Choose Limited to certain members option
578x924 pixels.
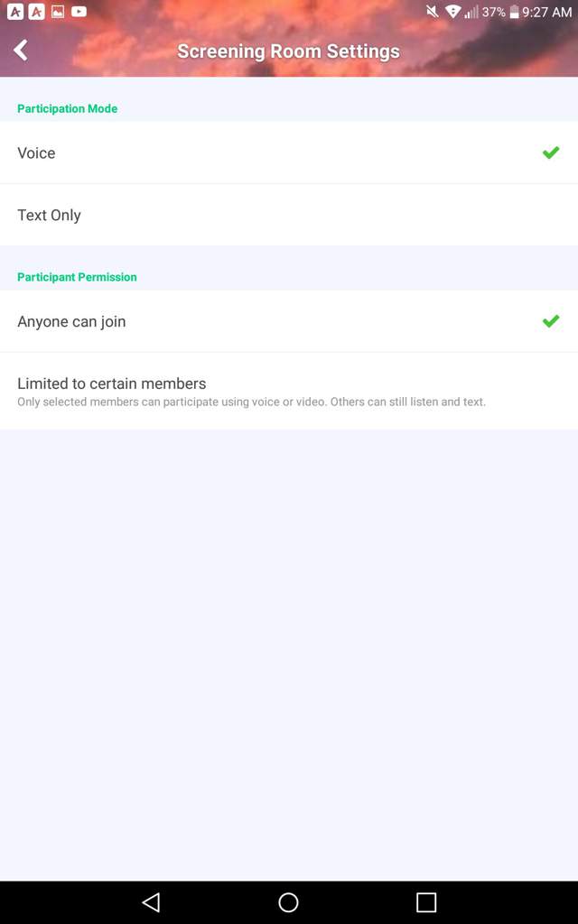(289, 392)
